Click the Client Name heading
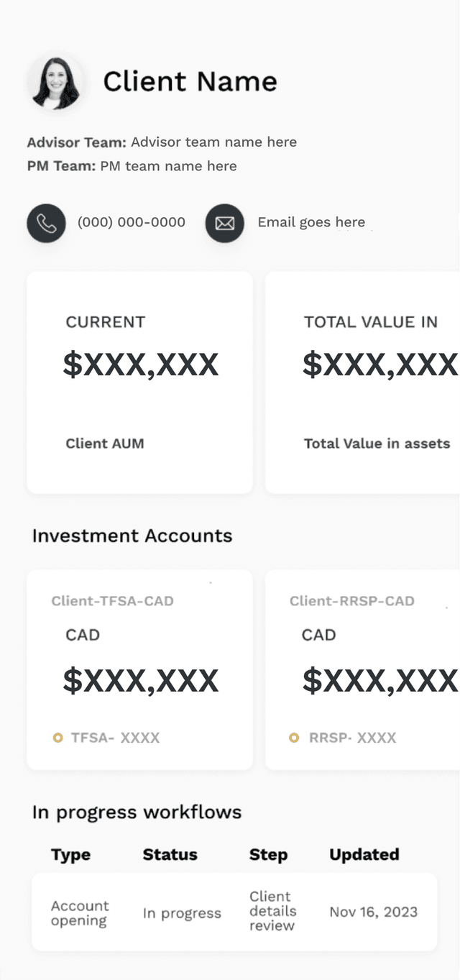Image resolution: width=460 pixels, height=980 pixels. point(190,81)
